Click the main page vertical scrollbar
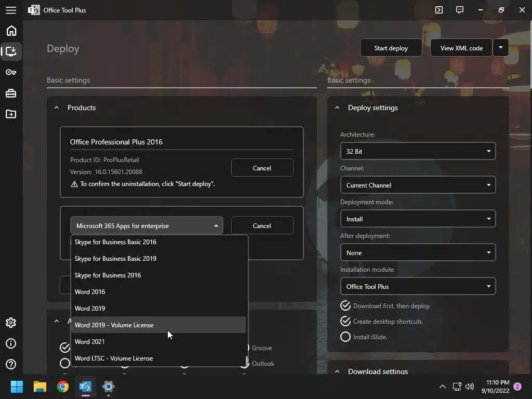Image resolution: width=532 pixels, height=399 pixels. click(530, 54)
